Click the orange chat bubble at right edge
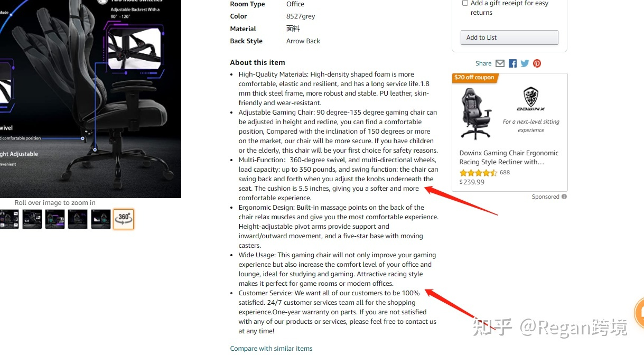The width and height of the screenshot is (644, 355). [639, 314]
